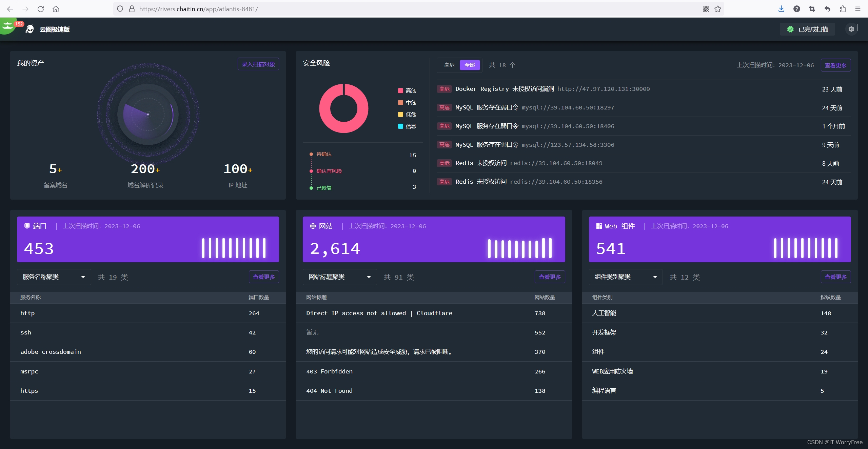Click the 端口 monitor icon

[x=27, y=226]
